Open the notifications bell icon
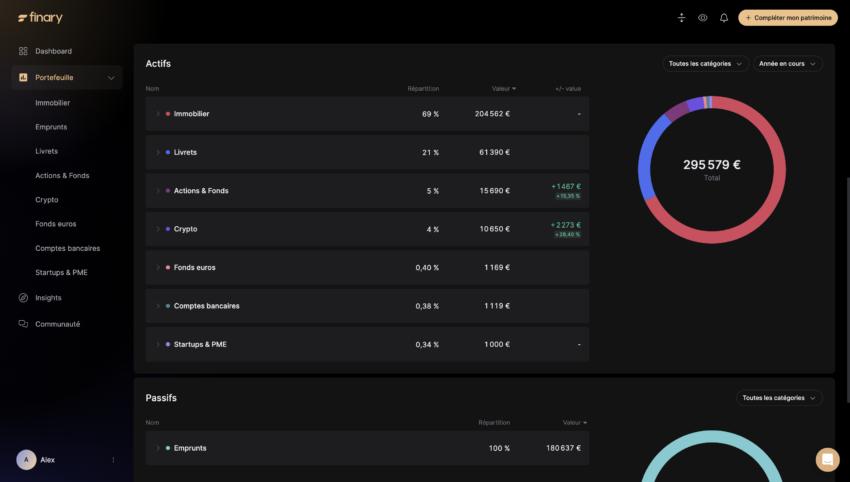The image size is (850, 482). coord(724,18)
